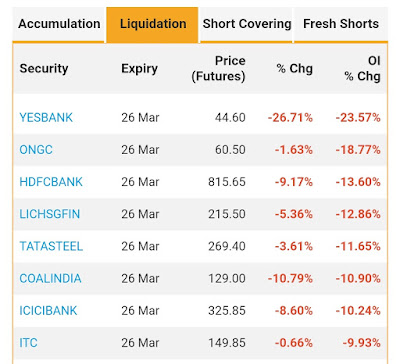Switch to Fresh Shorts tab
Viewport: 400px width, 364px height.
tap(341, 24)
